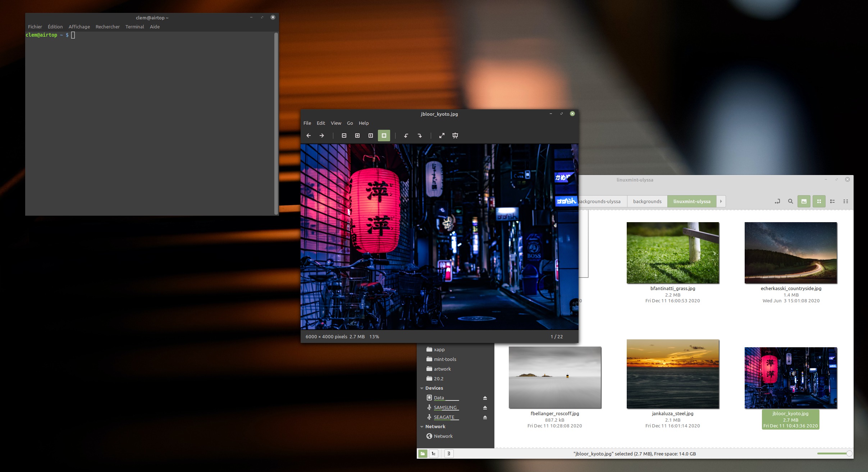Enter fullscreen mode in image viewer

(442, 136)
